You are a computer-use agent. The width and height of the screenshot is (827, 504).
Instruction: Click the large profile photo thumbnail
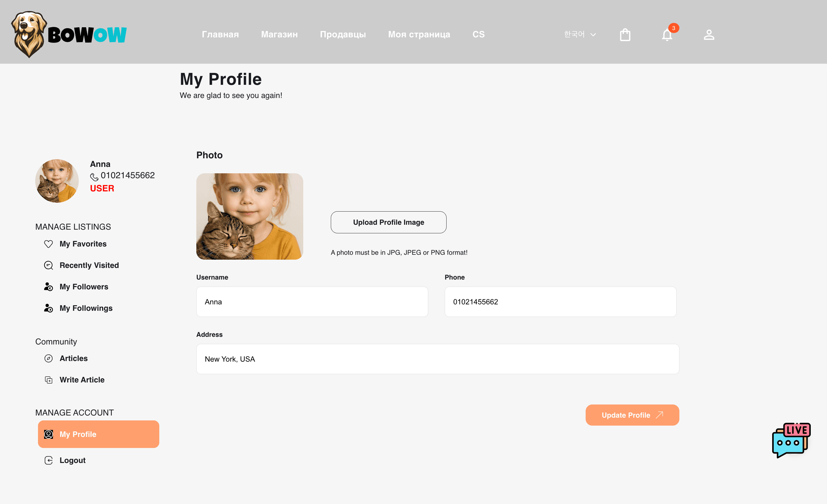click(249, 216)
